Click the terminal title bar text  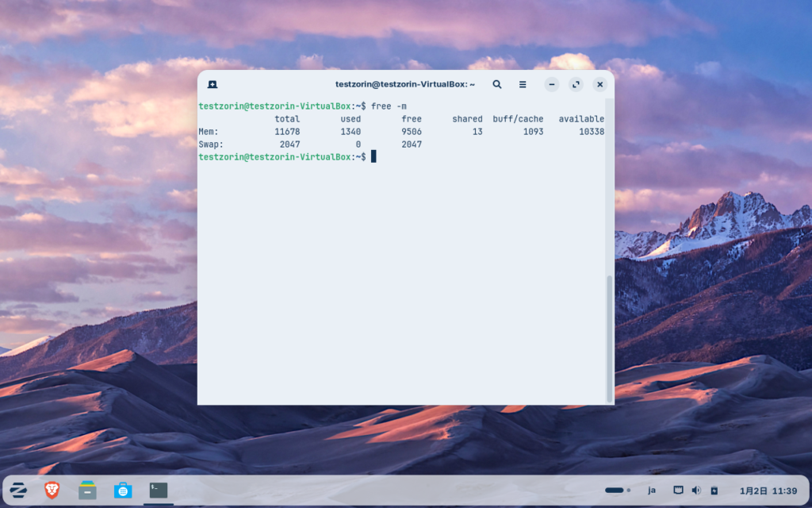click(405, 84)
